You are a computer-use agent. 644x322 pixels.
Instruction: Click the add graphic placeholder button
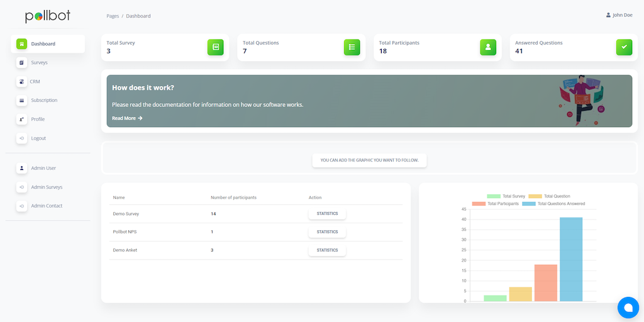(x=369, y=160)
